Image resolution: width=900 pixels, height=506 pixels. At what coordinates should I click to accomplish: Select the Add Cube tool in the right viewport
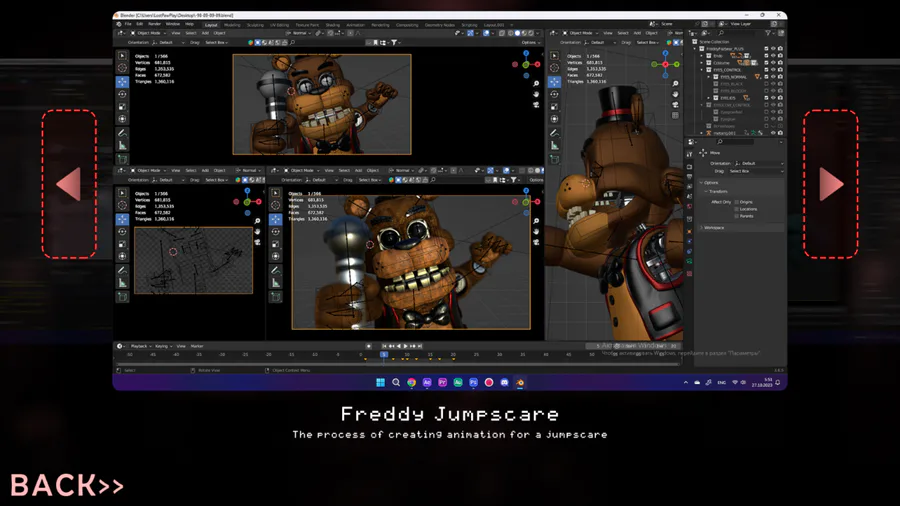[554, 159]
